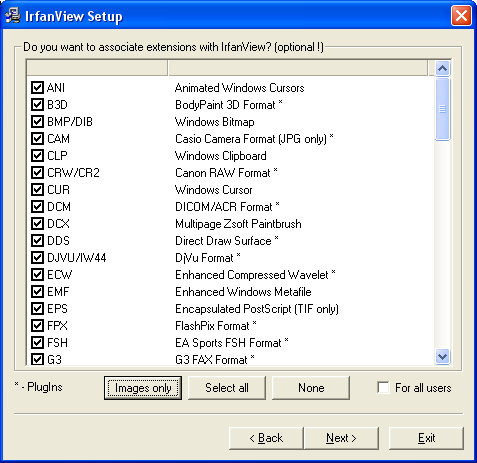
Task: Click the Exit button
Action: pyautogui.click(x=426, y=438)
